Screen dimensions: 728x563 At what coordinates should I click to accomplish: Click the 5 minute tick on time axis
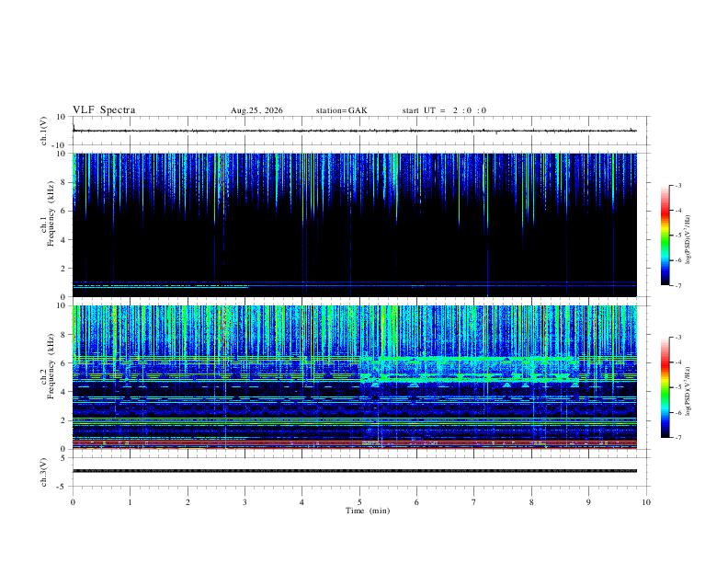click(359, 502)
